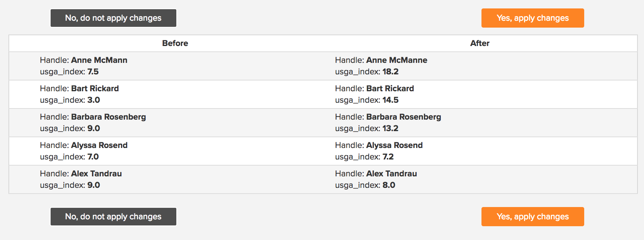Select Bart Rickard in Before column
The image size is (644, 240).
(95, 89)
